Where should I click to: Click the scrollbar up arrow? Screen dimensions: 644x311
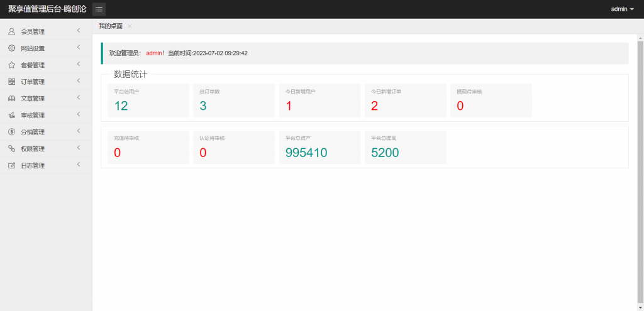[x=640, y=37]
